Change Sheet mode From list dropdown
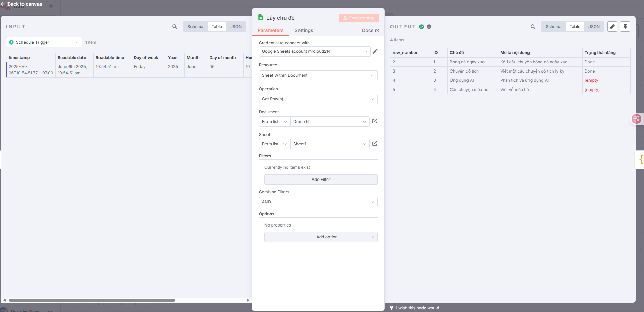 pyautogui.click(x=275, y=144)
